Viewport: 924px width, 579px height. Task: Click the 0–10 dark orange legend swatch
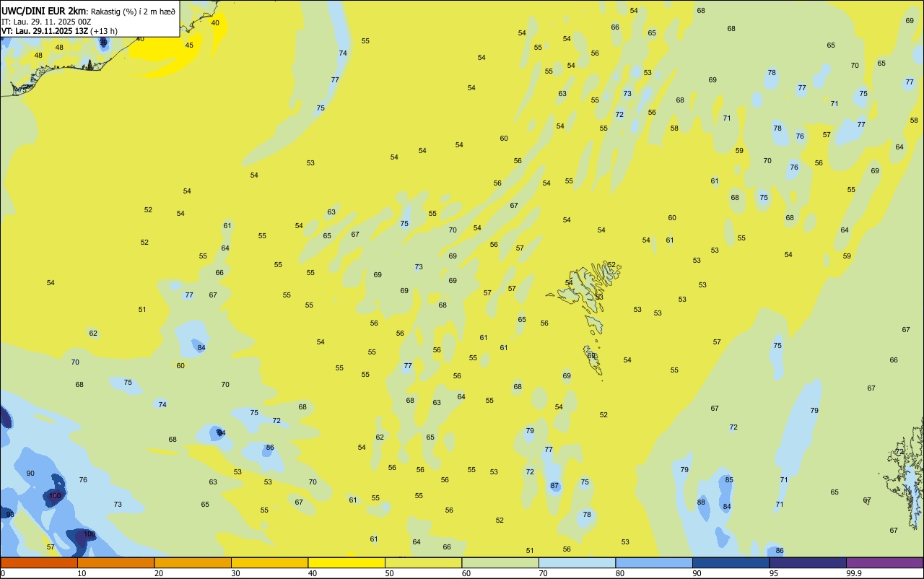[x=39, y=562]
